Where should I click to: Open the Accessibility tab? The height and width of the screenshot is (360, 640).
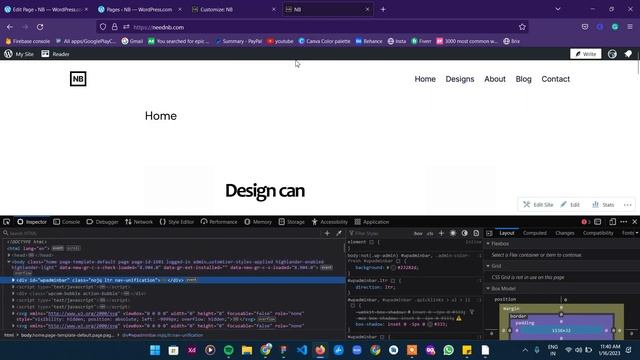[330, 222]
